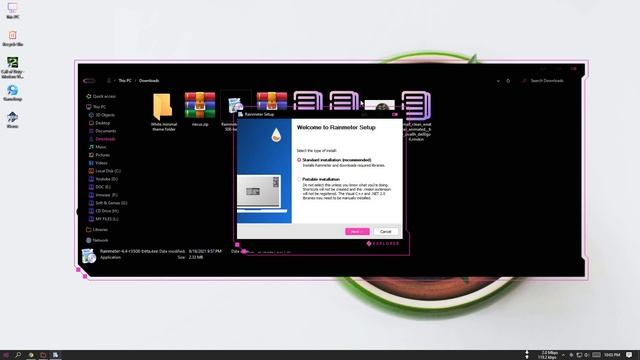This screenshot has height=360, width=640.
Task: Select the White minimal theme folder
Action: (164, 112)
